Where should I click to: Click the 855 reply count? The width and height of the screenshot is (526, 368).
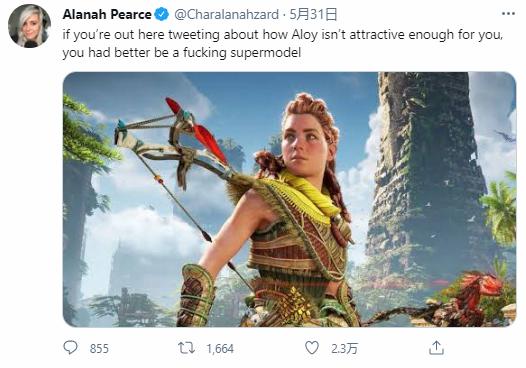coord(99,349)
